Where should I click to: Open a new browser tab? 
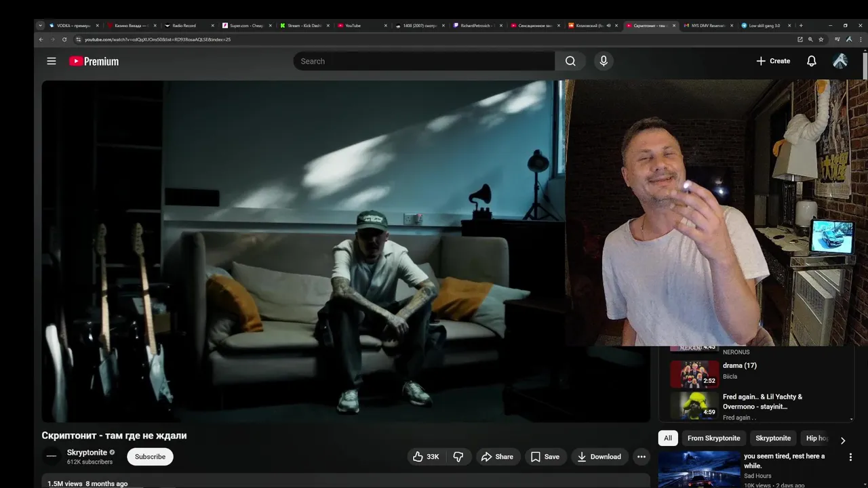(x=801, y=25)
